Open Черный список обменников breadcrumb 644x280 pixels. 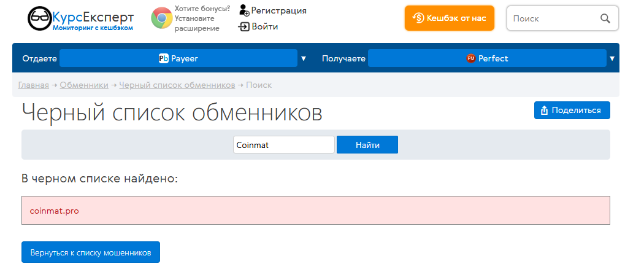pos(177,85)
